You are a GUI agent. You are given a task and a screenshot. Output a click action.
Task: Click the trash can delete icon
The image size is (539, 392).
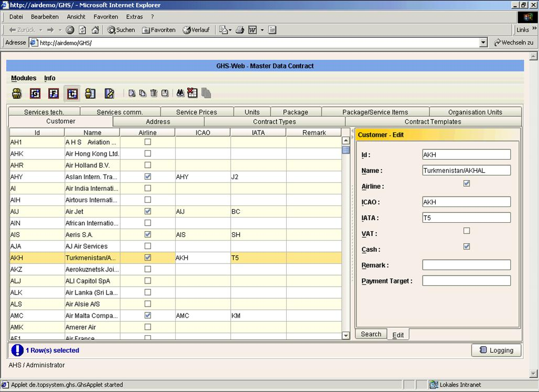154,93
